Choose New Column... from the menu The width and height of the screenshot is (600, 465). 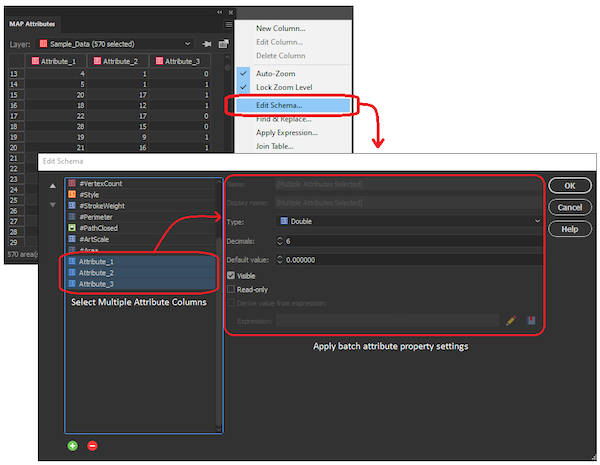point(280,28)
